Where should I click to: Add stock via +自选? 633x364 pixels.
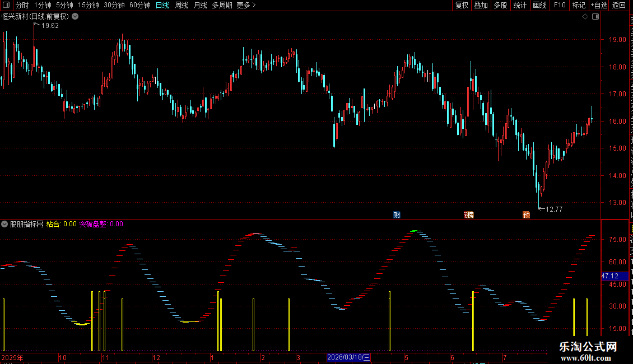pyautogui.click(x=599, y=5)
